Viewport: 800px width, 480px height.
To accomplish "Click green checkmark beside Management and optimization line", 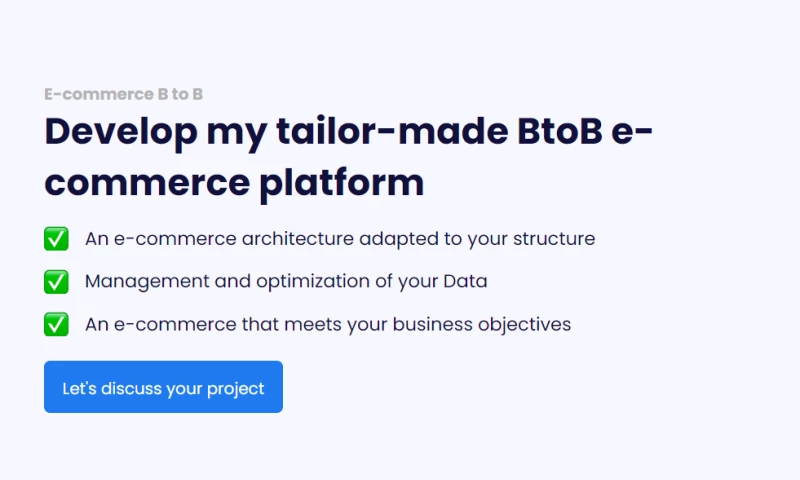I will pyautogui.click(x=56, y=281).
